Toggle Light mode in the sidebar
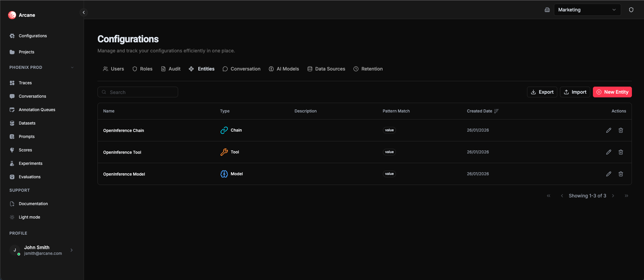Viewport: 644px width, 280px height. point(29,217)
